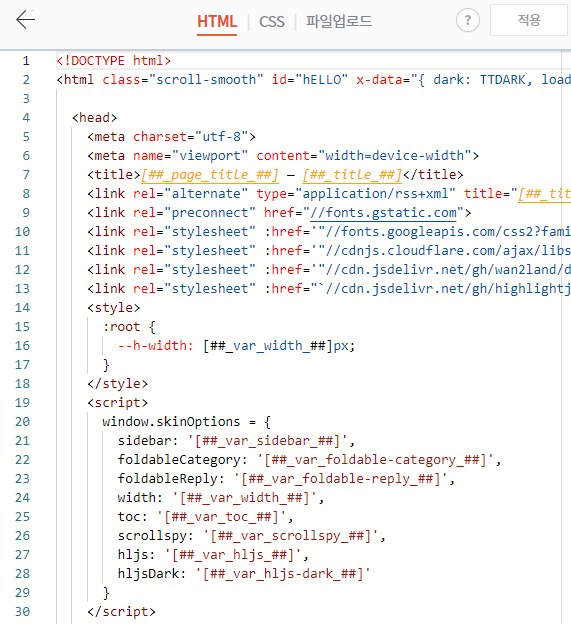Screen dimensions: 571x624
Task: Click the opening <style> tag
Action: [x=113, y=308]
